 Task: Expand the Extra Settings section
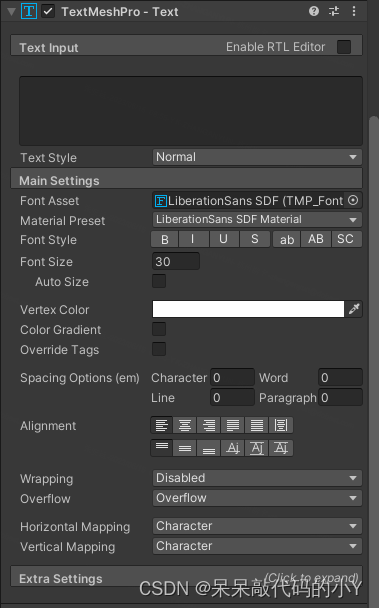(187, 577)
